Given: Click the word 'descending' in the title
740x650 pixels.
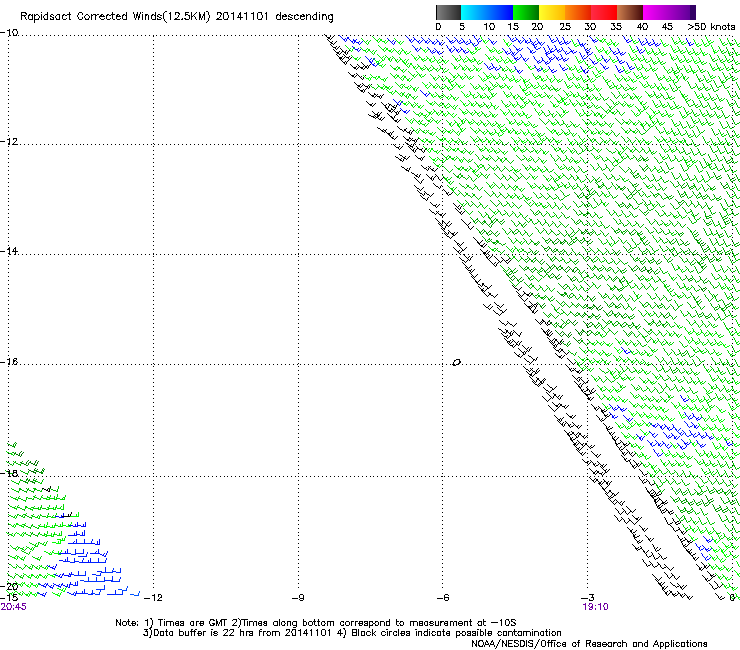Looking at the screenshot, I should click(304, 17).
